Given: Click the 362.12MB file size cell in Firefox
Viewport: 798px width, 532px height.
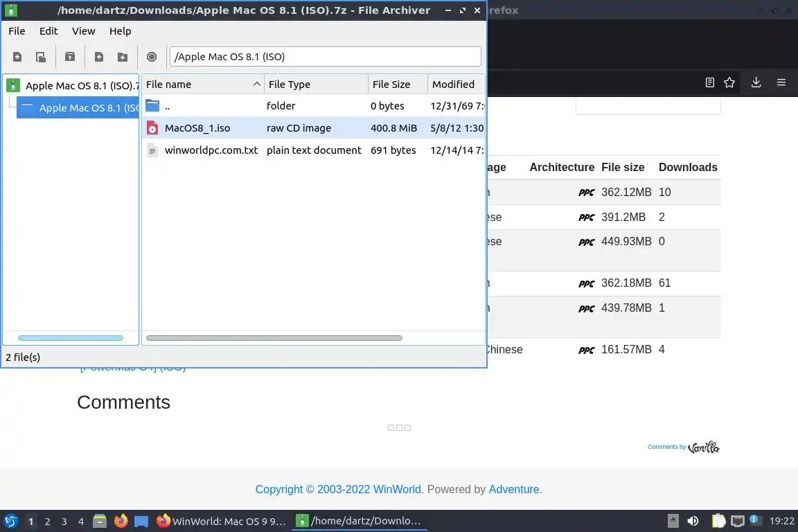Looking at the screenshot, I should point(626,192).
